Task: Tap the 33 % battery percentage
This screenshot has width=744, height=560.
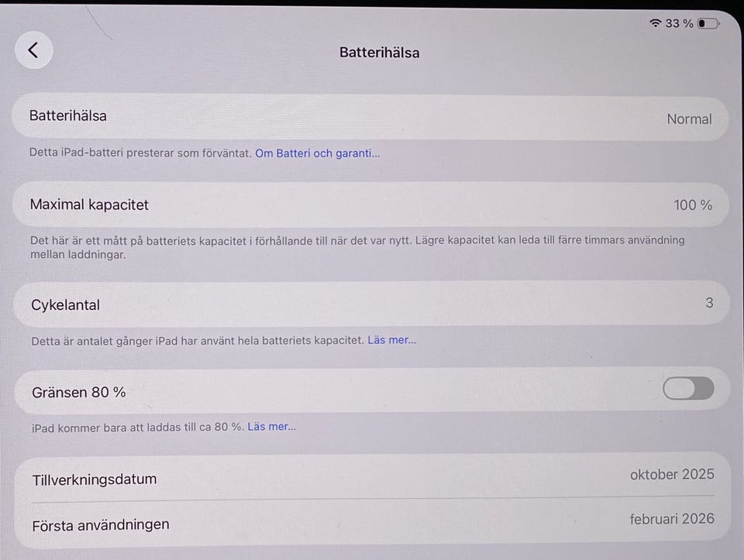Action: click(679, 23)
